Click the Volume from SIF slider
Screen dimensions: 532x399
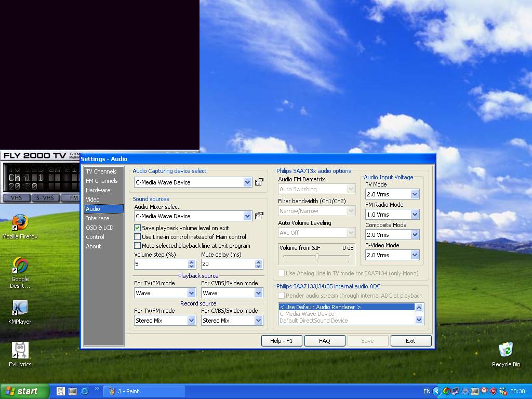(317, 256)
